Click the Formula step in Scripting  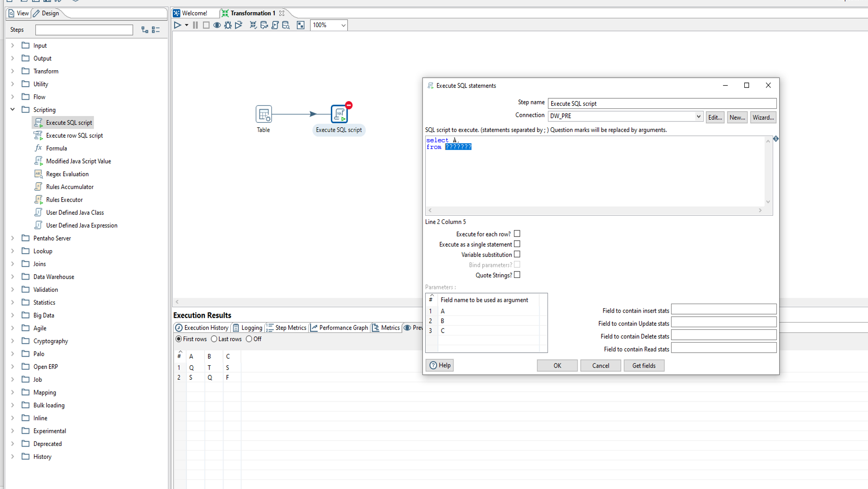pyautogui.click(x=56, y=148)
